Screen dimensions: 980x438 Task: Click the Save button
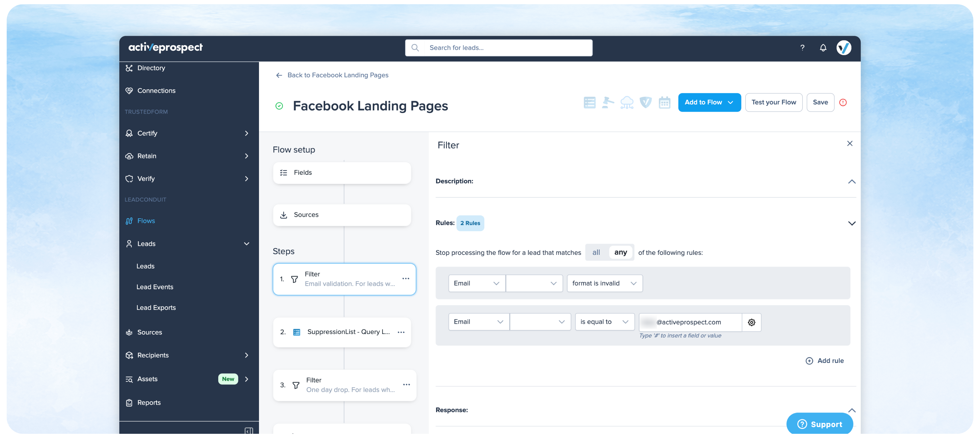coord(820,102)
